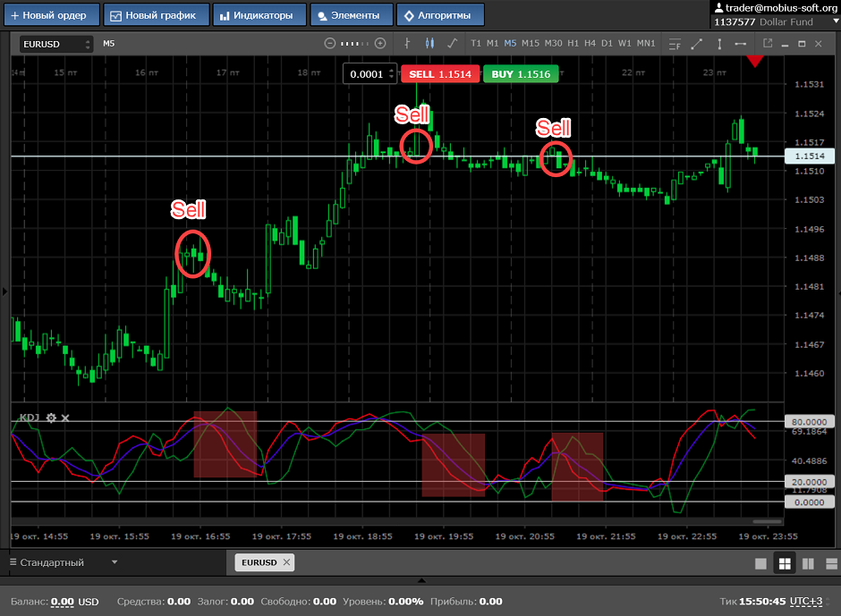Switch chart to bar display
This screenshot has height=616, width=841.
(x=407, y=44)
